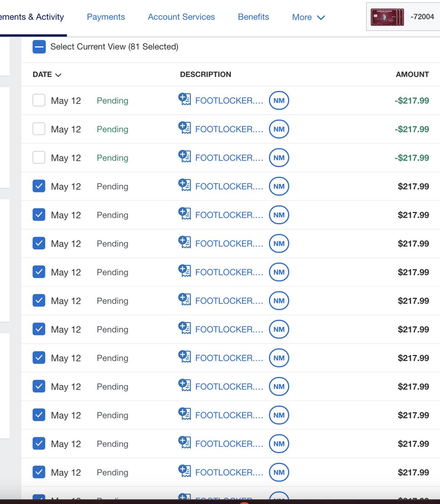Image resolution: width=440 pixels, height=504 pixels.
Task: Sort transactions by the DATE column
Action: [47, 74]
